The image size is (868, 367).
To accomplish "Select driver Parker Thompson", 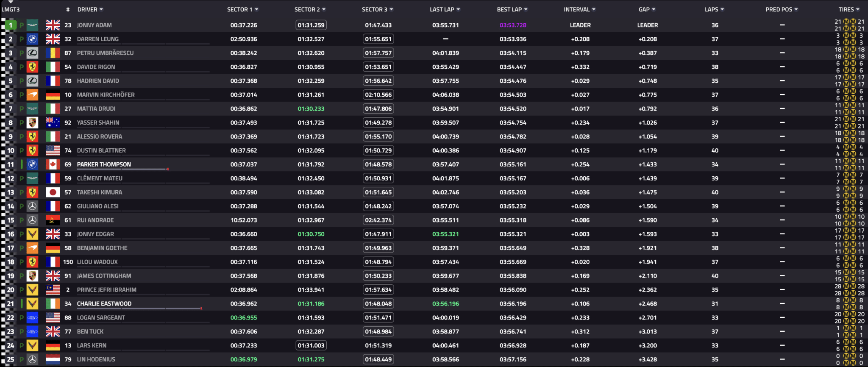I will point(104,164).
